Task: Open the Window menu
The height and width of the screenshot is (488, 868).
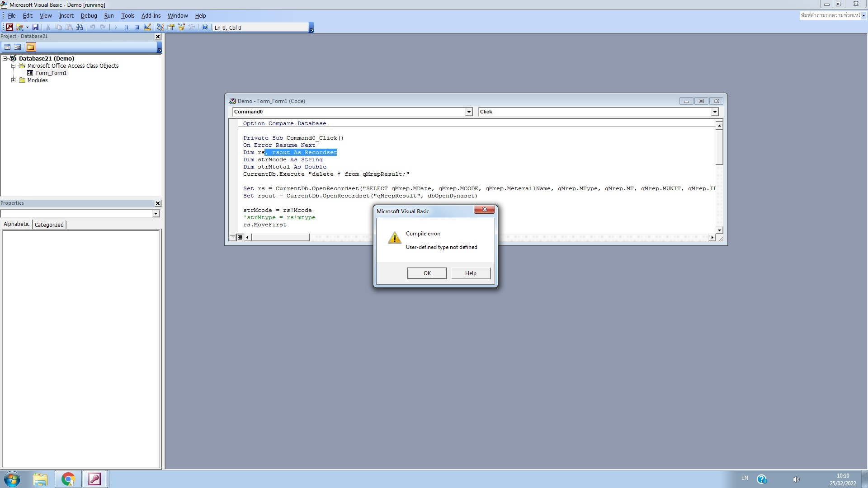Action: click(178, 15)
